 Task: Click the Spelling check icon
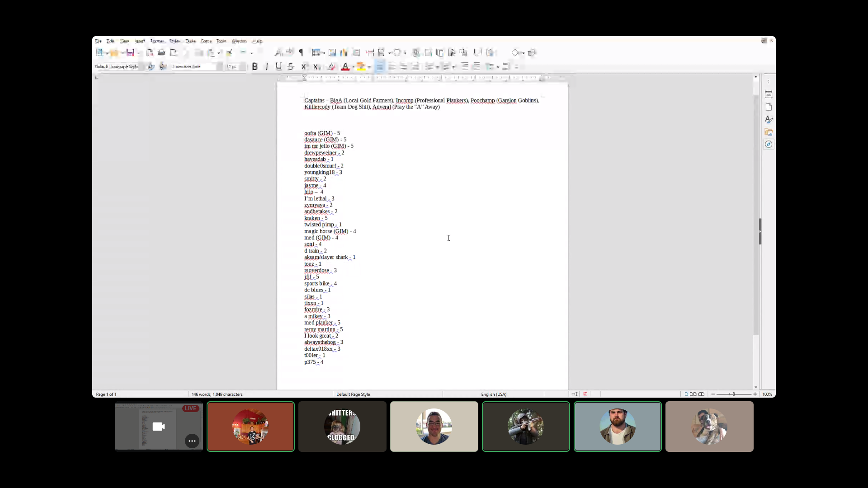pos(290,52)
